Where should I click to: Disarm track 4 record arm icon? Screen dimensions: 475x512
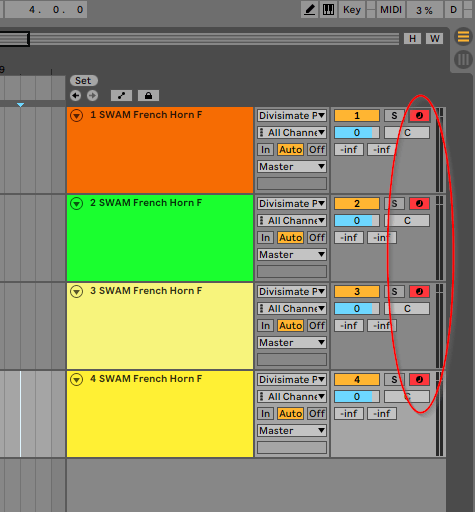point(419,380)
